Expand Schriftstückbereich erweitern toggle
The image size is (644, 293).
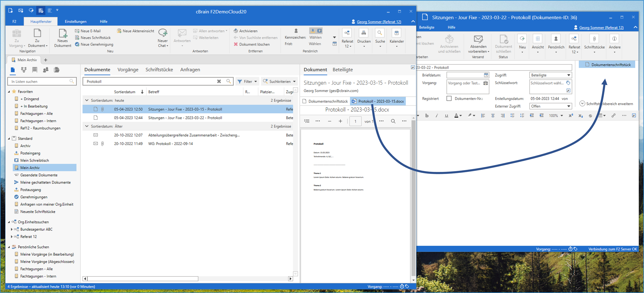coord(582,104)
